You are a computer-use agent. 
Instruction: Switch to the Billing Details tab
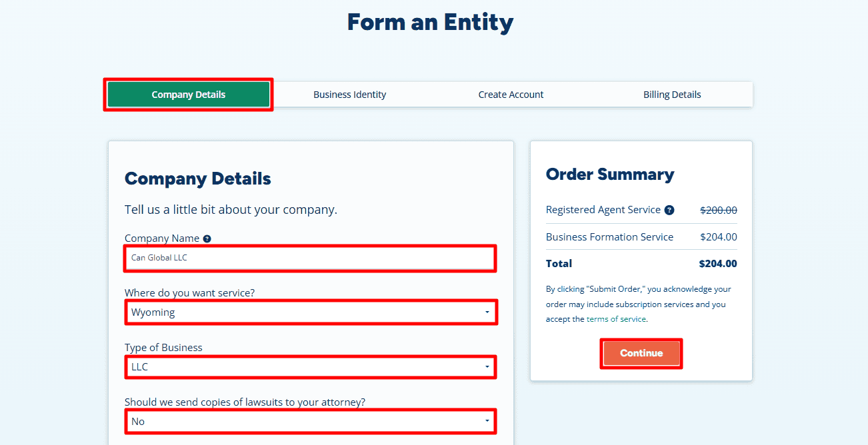click(672, 94)
